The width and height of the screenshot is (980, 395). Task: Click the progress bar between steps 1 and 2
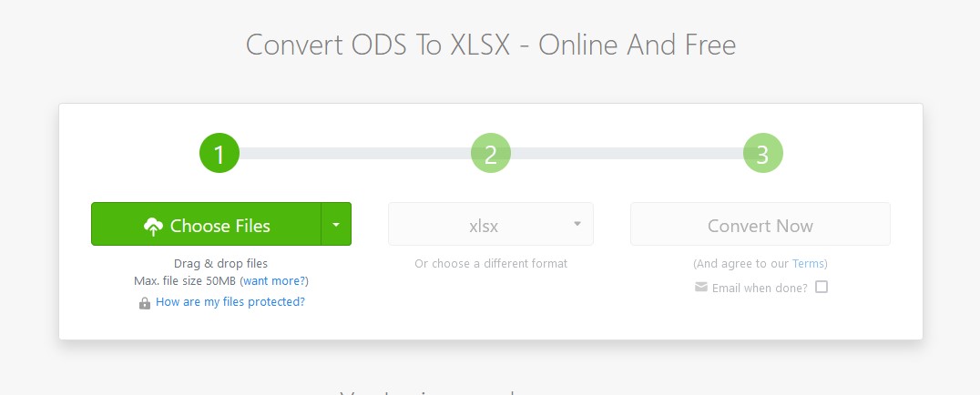click(355, 153)
